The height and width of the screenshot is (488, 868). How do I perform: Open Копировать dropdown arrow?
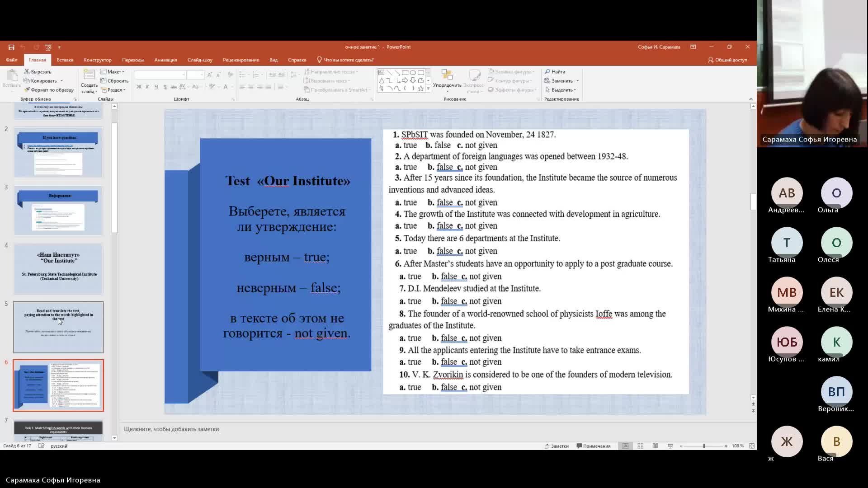tap(61, 81)
